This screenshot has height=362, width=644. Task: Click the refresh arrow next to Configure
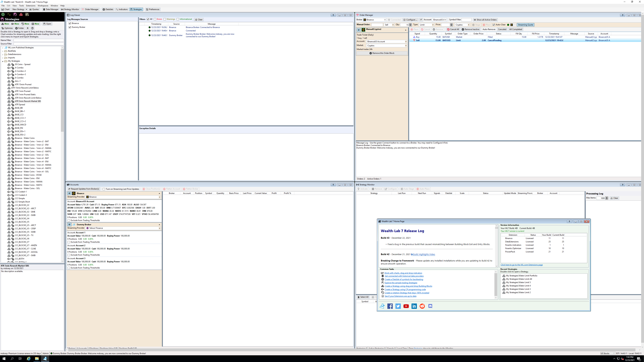(421, 20)
